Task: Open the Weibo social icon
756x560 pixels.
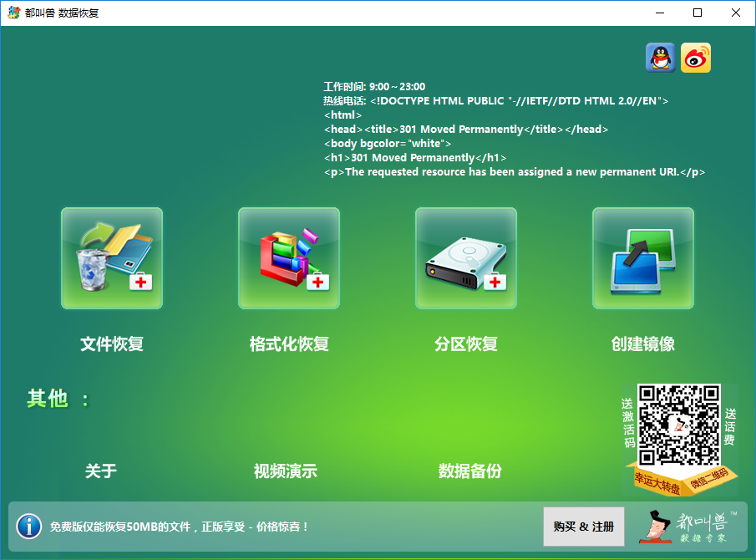Action: (696, 58)
